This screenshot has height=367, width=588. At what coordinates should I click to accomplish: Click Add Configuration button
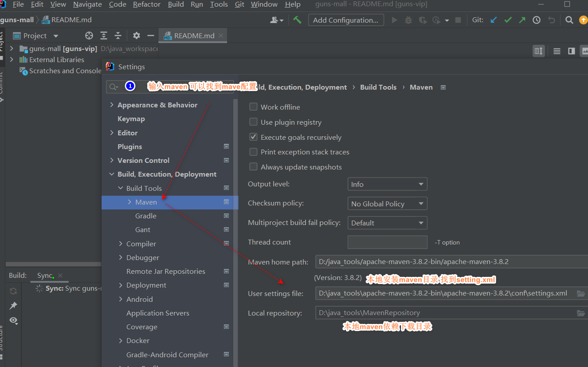345,20
